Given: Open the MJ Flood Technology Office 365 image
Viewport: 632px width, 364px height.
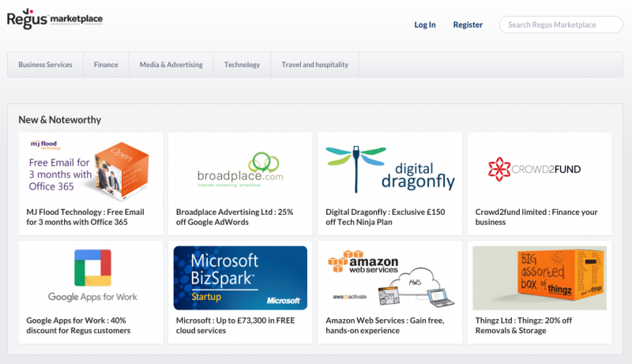Looking at the screenshot, I should 90,167.
